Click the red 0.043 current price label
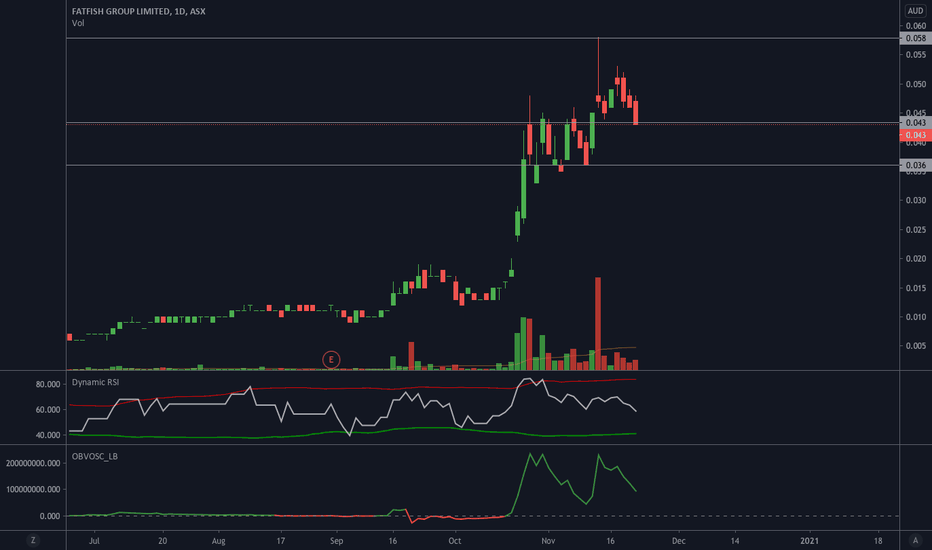Image resolution: width=932 pixels, height=550 pixels. point(915,135)
